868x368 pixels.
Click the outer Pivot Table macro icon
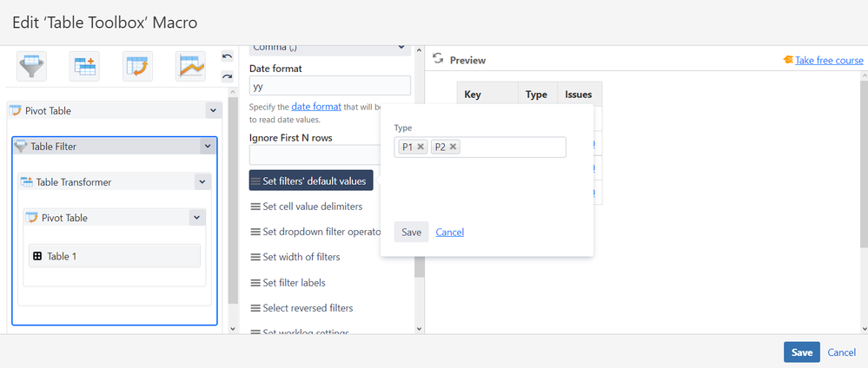(16, 111)
